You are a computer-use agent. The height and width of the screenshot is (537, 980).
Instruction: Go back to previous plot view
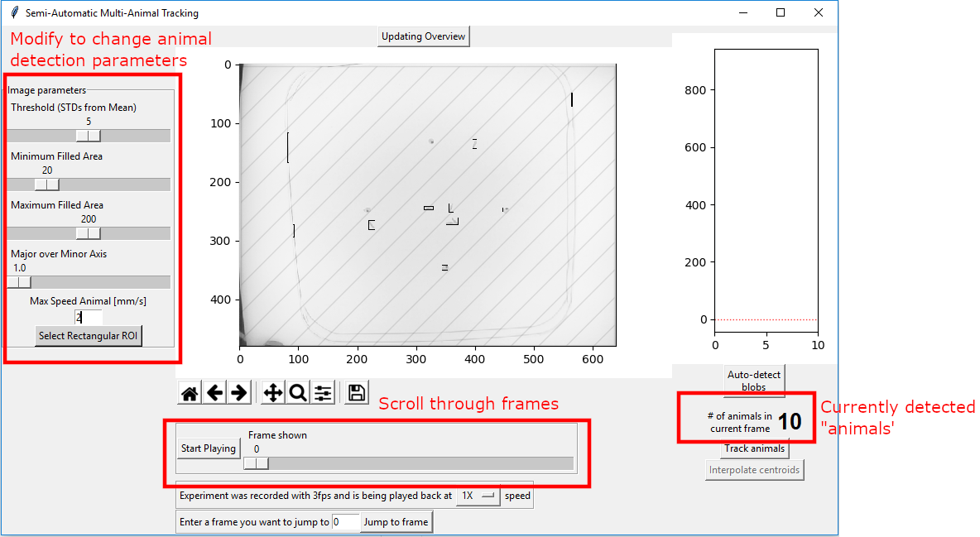tap(214, 393)
